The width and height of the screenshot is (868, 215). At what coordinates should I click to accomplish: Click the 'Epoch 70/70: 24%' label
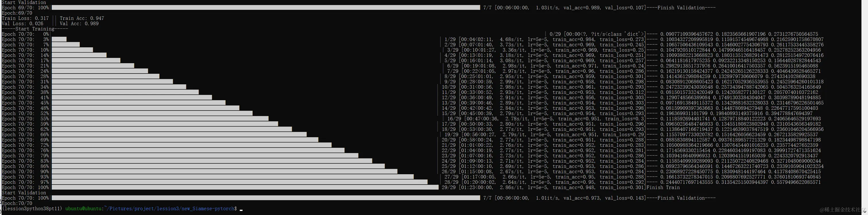pos(25,71)
